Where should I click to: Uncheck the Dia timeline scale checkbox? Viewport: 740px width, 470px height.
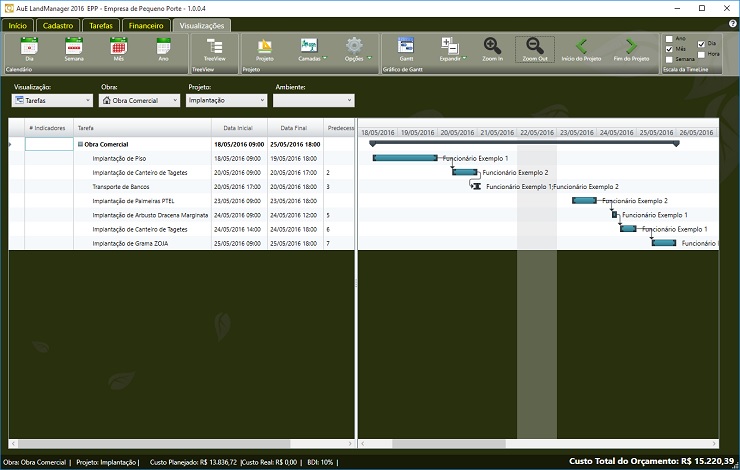[701, 44]
